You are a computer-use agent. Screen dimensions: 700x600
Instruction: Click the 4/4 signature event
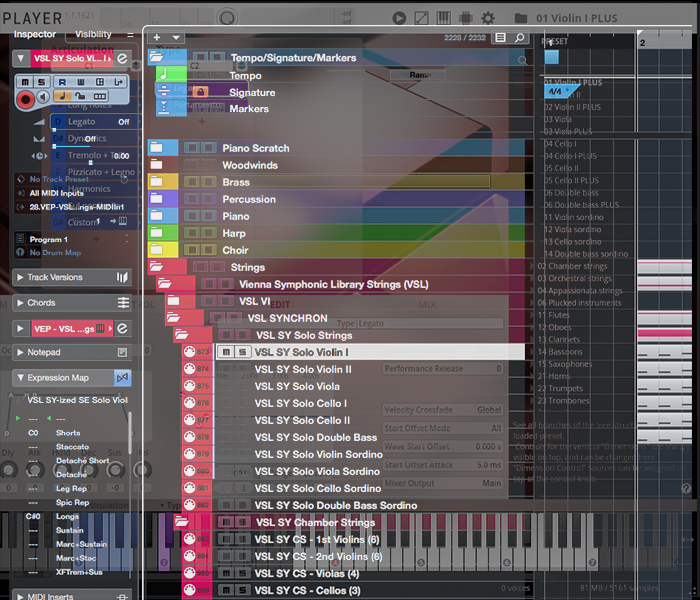[561, 92]
